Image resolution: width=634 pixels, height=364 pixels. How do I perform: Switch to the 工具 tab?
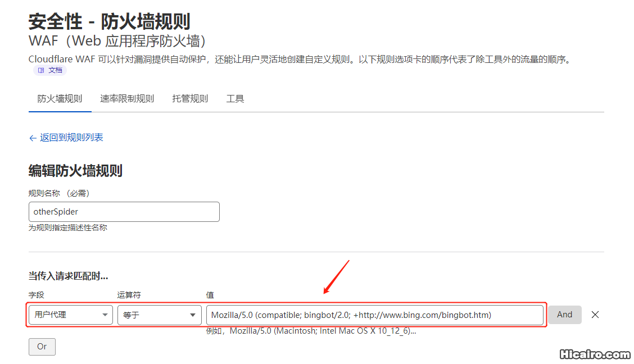235,98
